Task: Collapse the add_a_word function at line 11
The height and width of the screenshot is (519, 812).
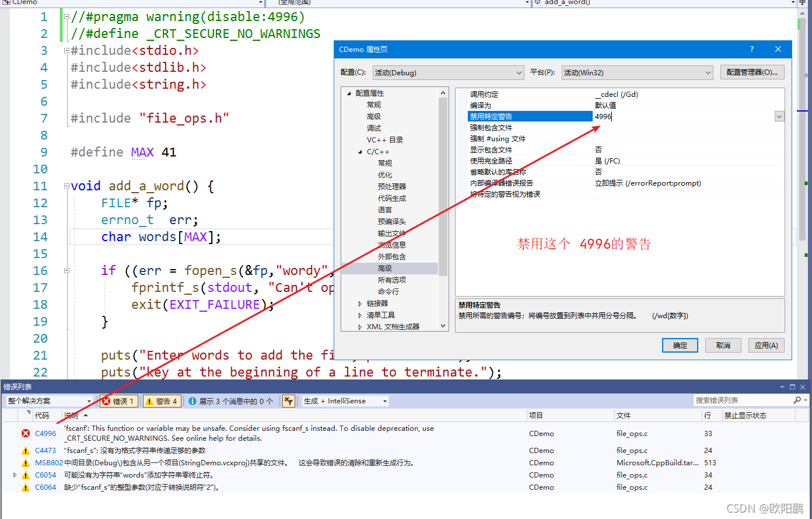Action: coord(66,186)
